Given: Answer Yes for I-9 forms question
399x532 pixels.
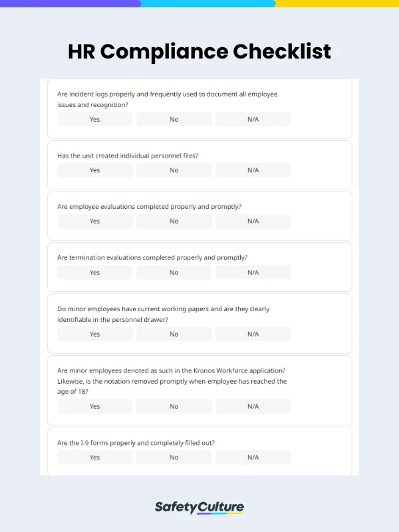Looking at the screenshot, I should click(x=94, y=458).
